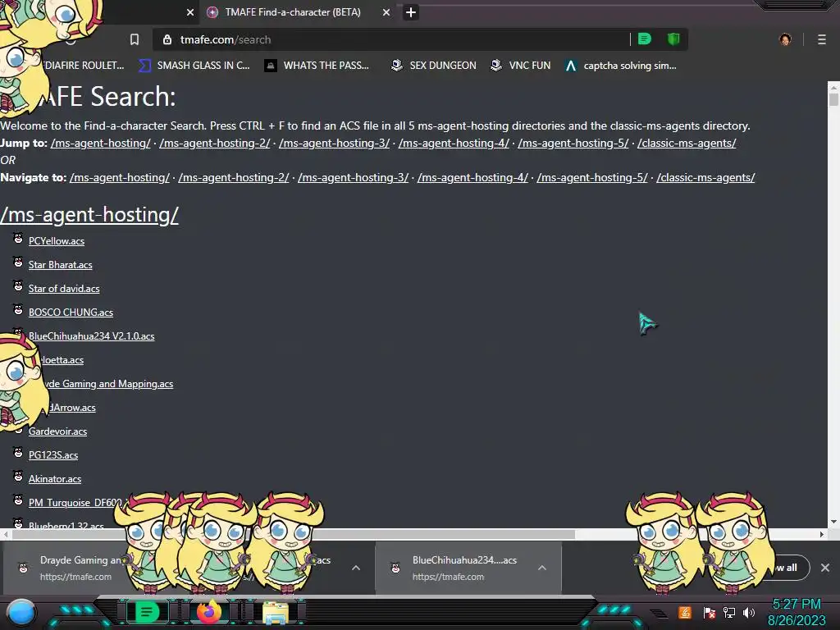This screenshot has width=840, height=630.
Task: Expand options chevron for the middle download
Action: 356,568
